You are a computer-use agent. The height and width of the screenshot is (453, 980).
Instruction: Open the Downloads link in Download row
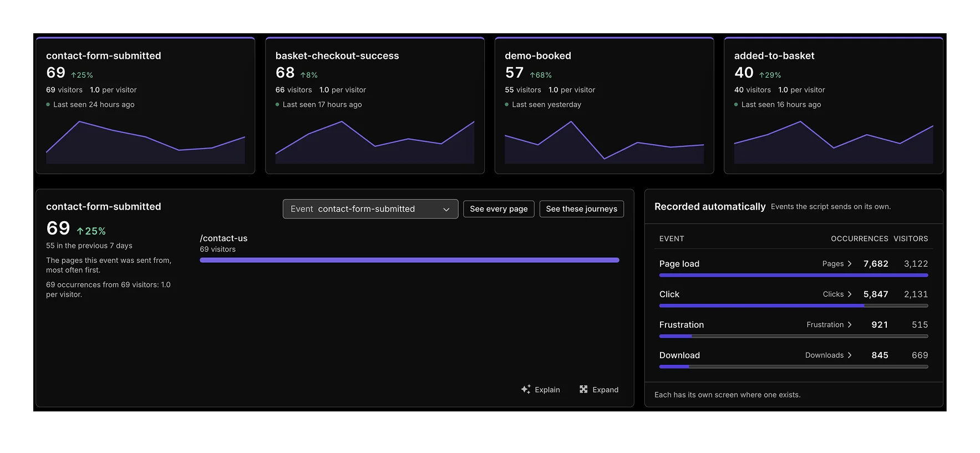coord(829,355)
